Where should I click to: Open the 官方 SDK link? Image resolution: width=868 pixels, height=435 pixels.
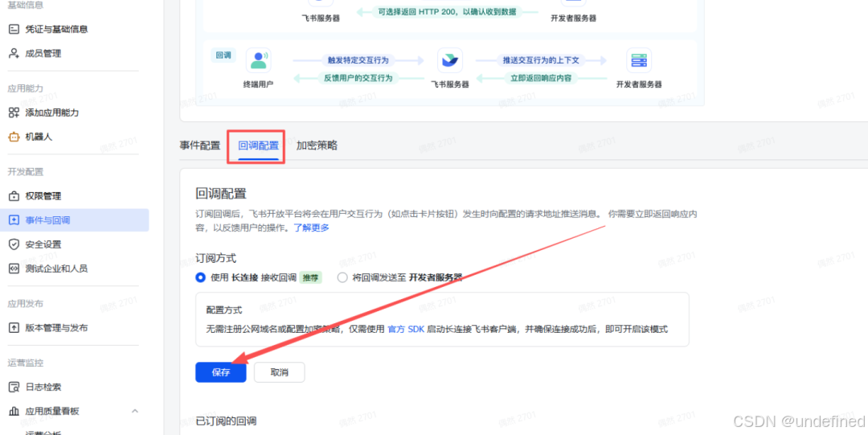pos(406,329)
